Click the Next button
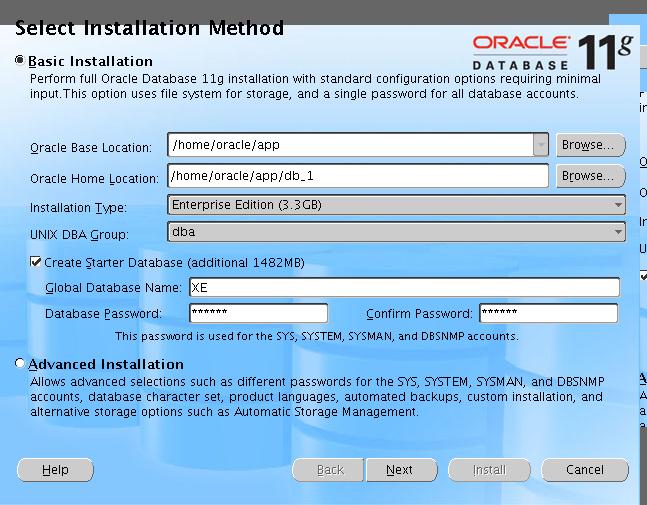 click(401, 470)
